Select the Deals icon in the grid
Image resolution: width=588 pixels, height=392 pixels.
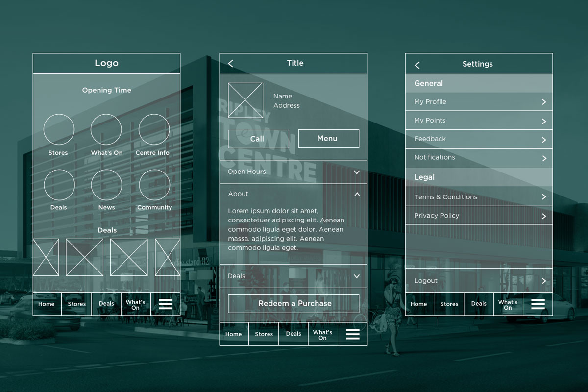[59, 184]
